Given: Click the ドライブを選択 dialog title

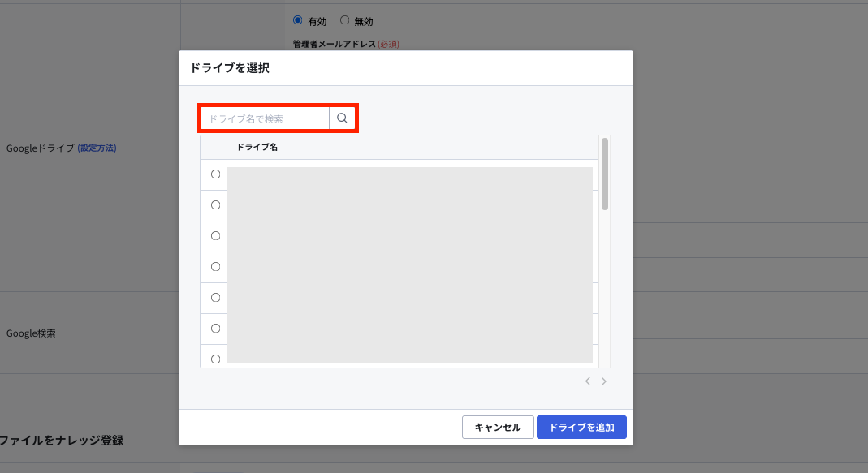Looking at the screenshot, I should (x=230, y=68).
